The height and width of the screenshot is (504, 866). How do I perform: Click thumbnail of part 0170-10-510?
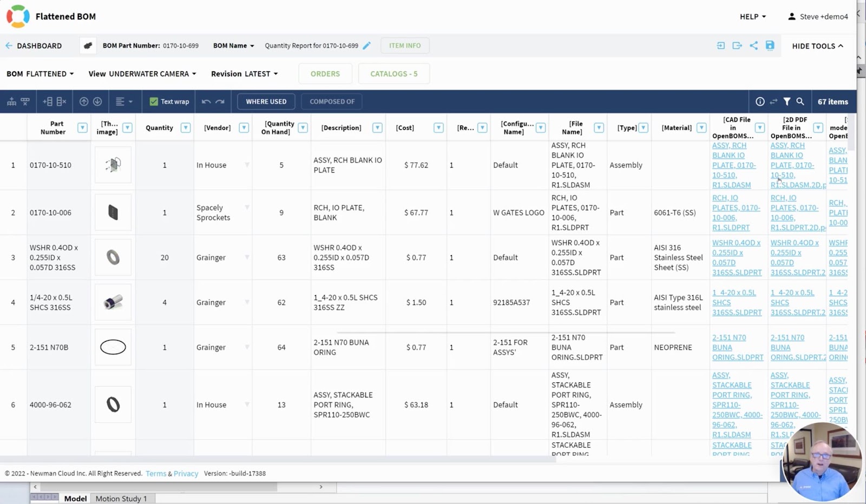click(113, 165)
